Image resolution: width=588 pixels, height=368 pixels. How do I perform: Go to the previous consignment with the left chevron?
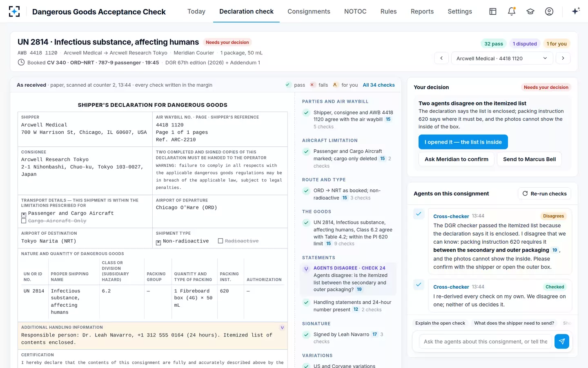tap(441, 58)
